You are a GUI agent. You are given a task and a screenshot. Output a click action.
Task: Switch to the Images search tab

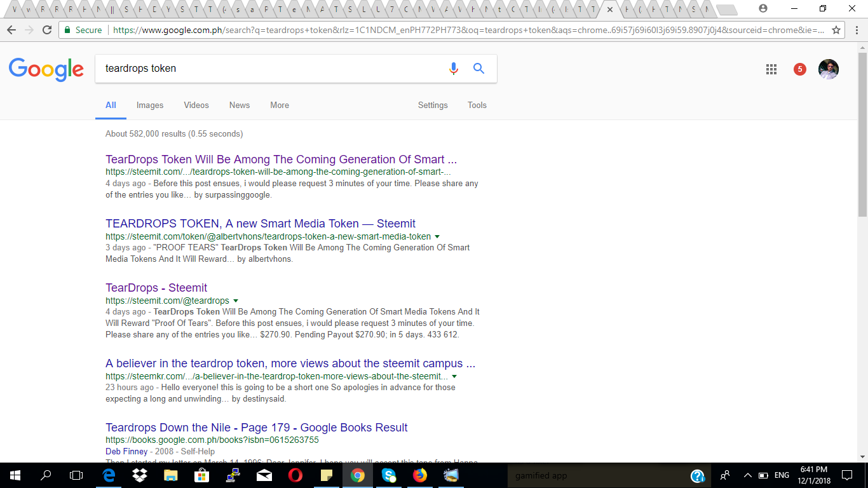coord(150,105)
